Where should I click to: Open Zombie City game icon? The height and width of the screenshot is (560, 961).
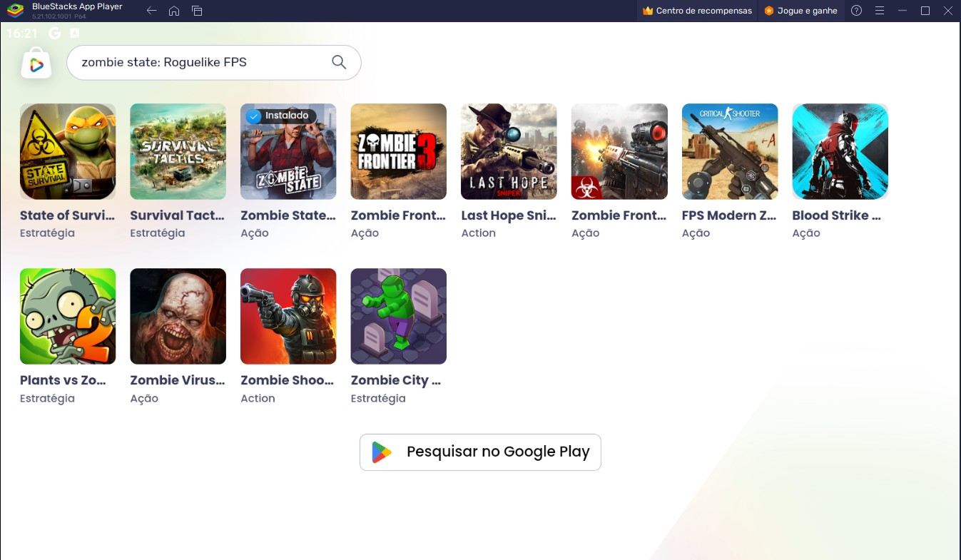(x=399, y=316)
